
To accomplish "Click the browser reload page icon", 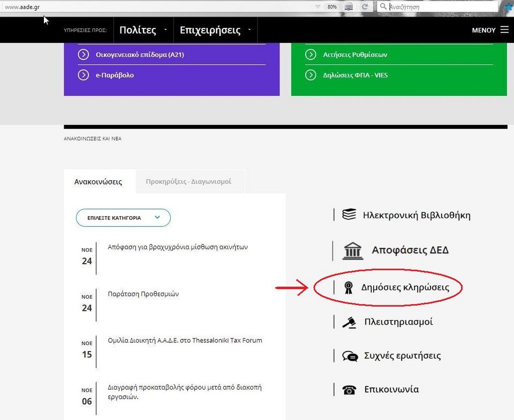I will coord(365,7).
